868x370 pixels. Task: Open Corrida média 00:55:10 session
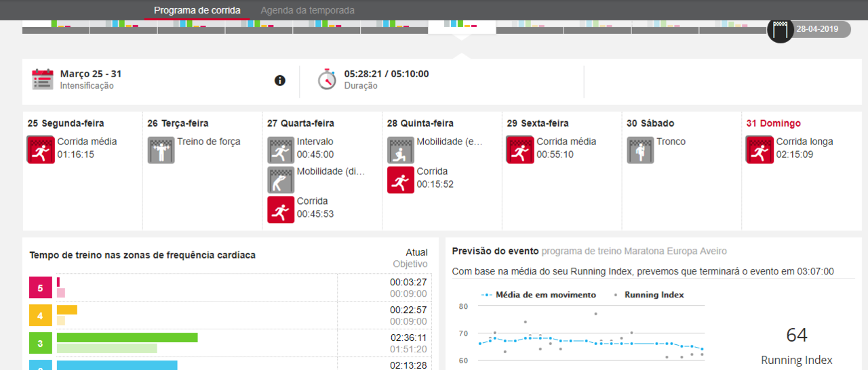pos(566,148)
